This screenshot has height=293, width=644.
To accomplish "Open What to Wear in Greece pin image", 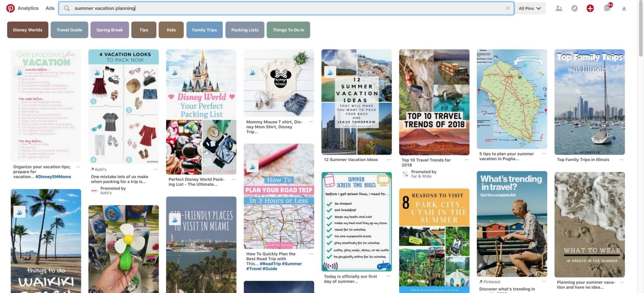I will 590,224.
